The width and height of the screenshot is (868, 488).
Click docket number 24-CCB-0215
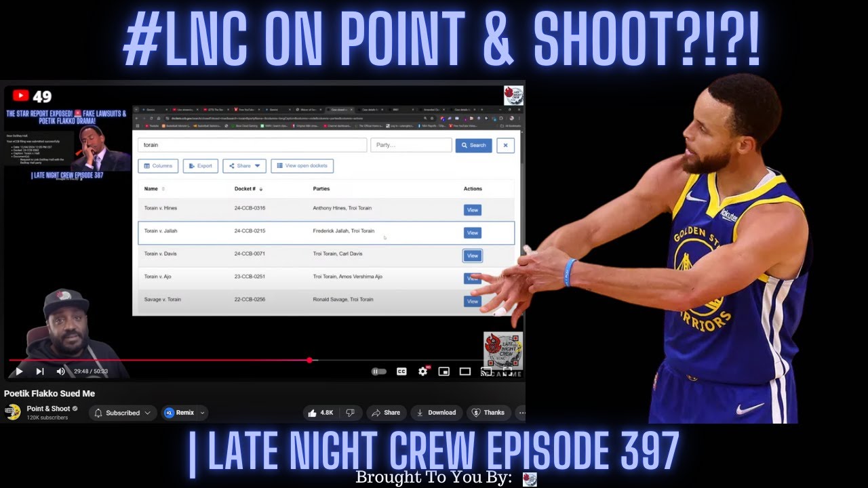point(250,230)
